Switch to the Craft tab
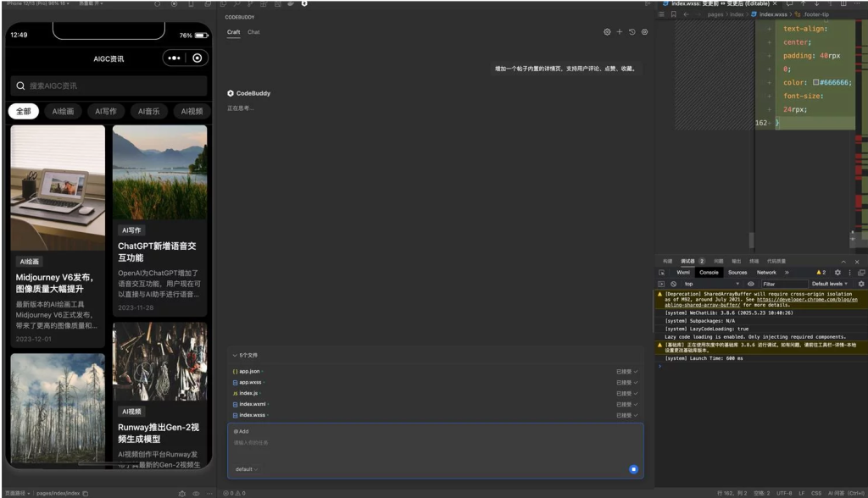 tap(234, 32)
